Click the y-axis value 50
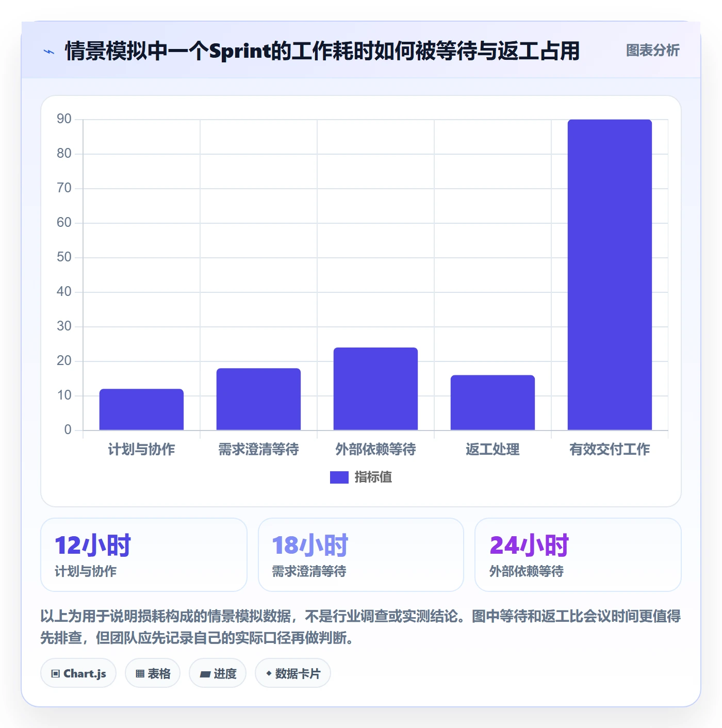This screenshot has width=722, height=728. pos(64,257)
